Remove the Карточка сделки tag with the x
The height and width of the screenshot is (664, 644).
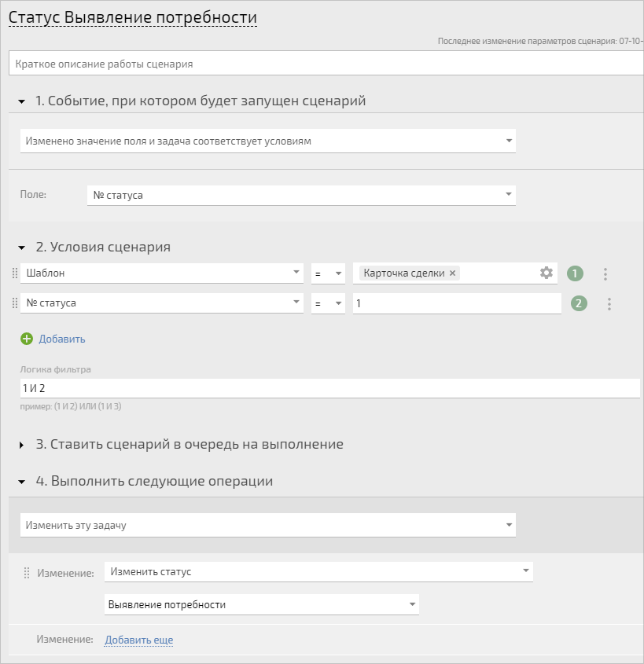452,273
